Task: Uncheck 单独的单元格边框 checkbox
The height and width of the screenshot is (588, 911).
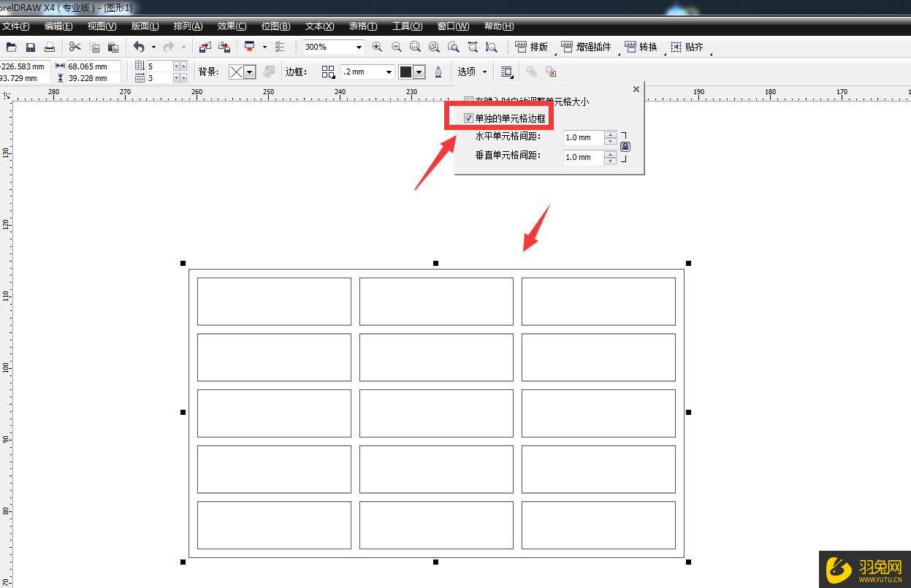Action: [468, 118]
